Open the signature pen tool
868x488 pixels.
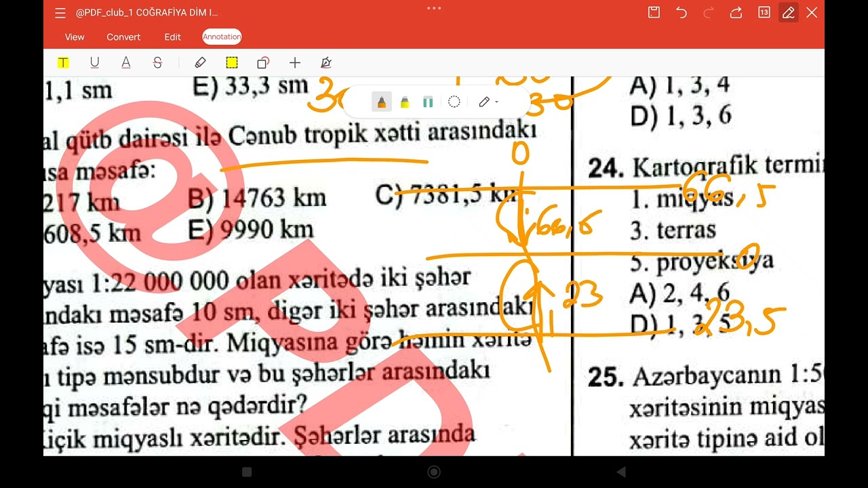(325, 63)
